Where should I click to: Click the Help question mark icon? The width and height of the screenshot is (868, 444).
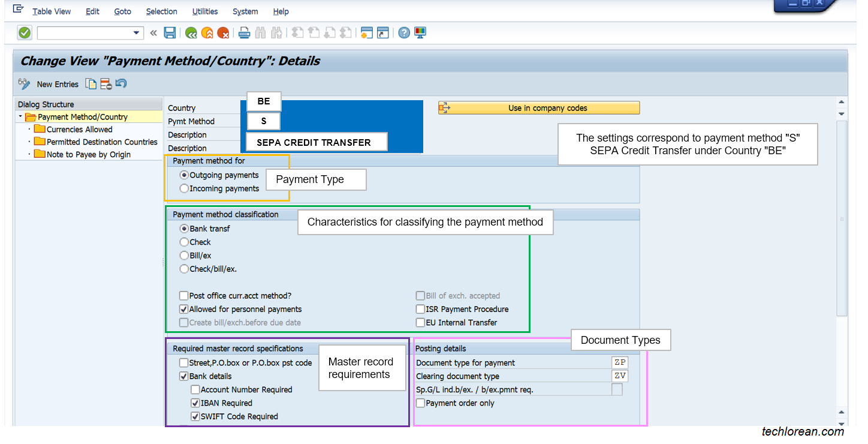click(403, 32)
